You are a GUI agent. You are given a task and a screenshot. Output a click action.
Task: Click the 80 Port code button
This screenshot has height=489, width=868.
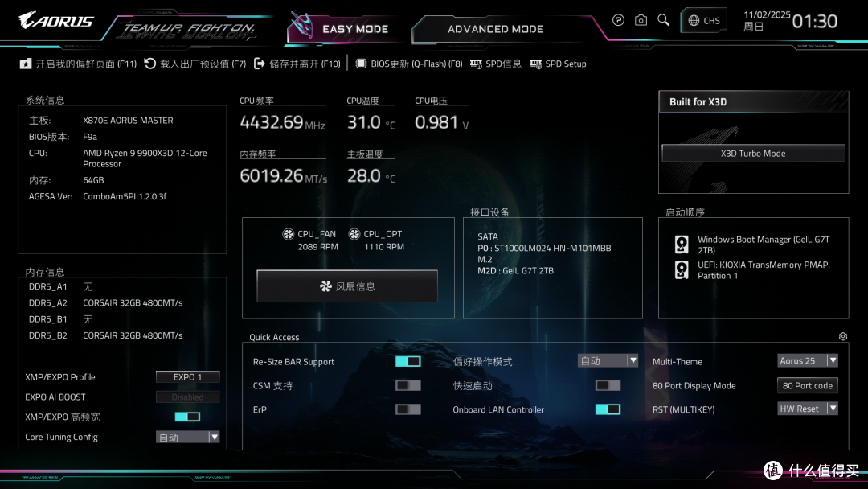point(808,385)
